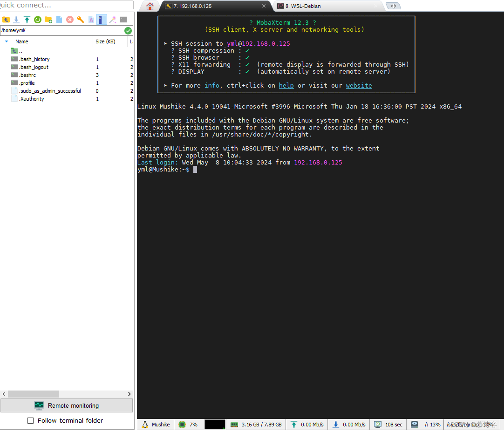Refresh the SFTP folder with green icon
The width and height of the screenshot is (504, 432).
[x=38, y=20]
